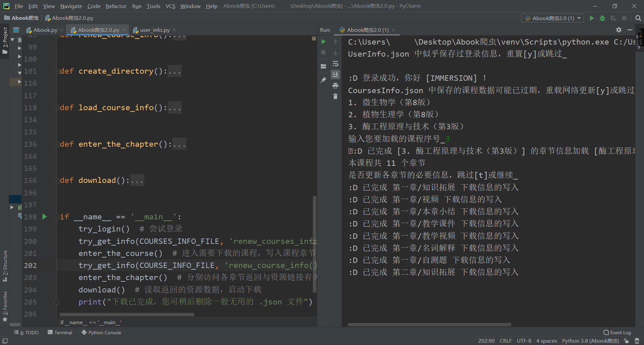Viewport: 644px width, 345px height.
Task: Open the Event Log
Action: click(x=617, y=333)
